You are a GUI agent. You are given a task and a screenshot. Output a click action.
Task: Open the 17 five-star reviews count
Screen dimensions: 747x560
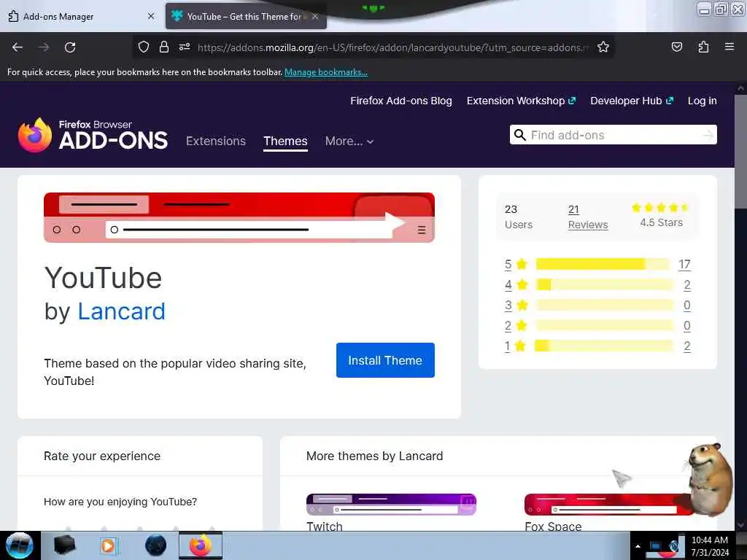click(x=684, y=264)
